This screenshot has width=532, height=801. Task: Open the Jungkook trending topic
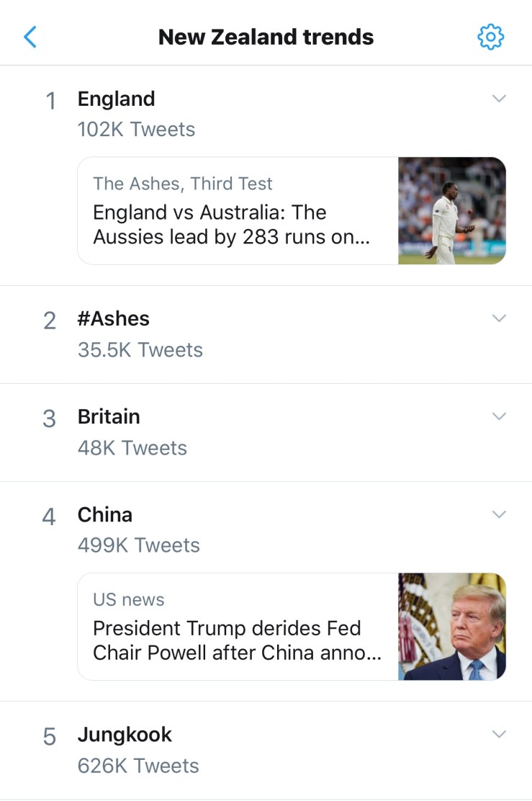pyautogui.click(x=125, y=735)
